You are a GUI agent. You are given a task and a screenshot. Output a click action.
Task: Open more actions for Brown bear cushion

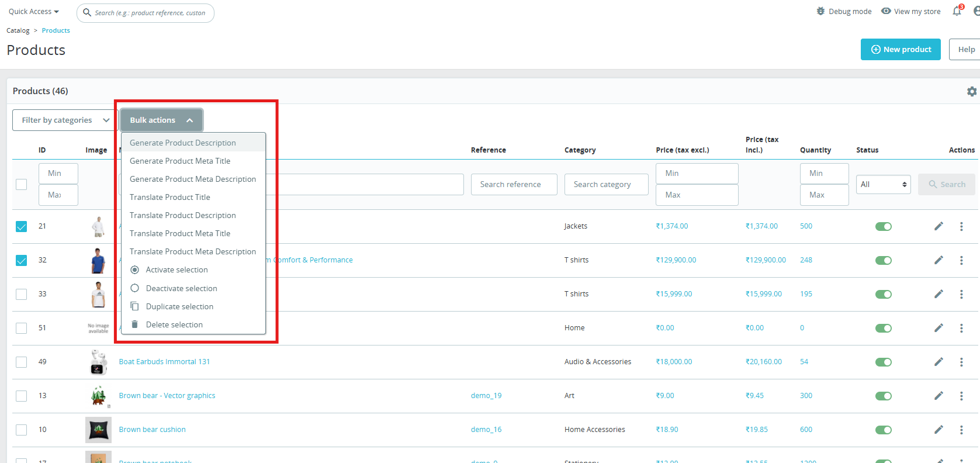click(x=961, y=430)
